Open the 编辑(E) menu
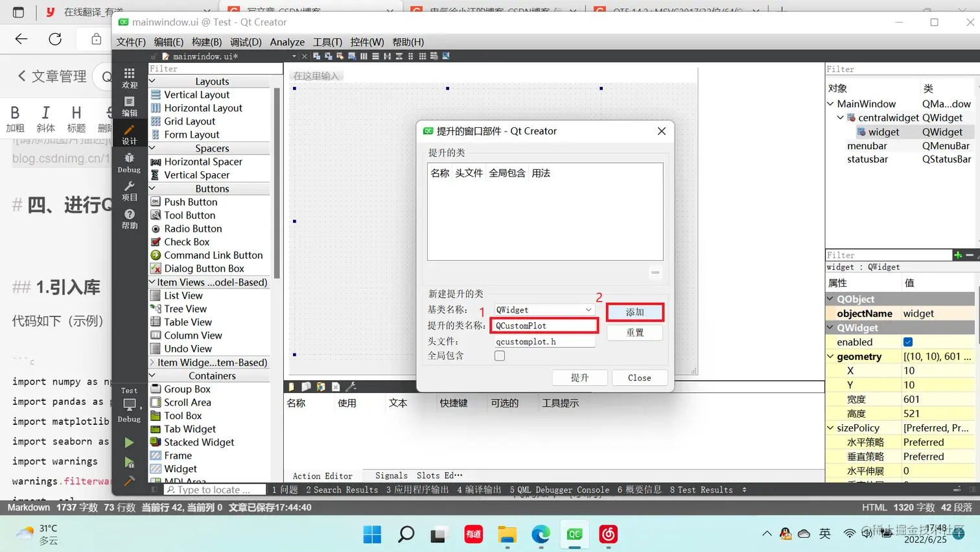This screenshot has width=980, height=552. pyautogui.click(x=169, y=42)
